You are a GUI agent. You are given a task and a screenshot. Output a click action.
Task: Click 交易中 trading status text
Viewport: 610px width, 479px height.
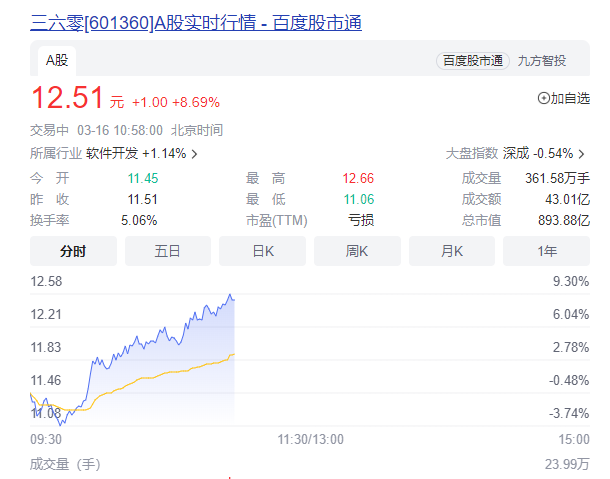[49, 130]
